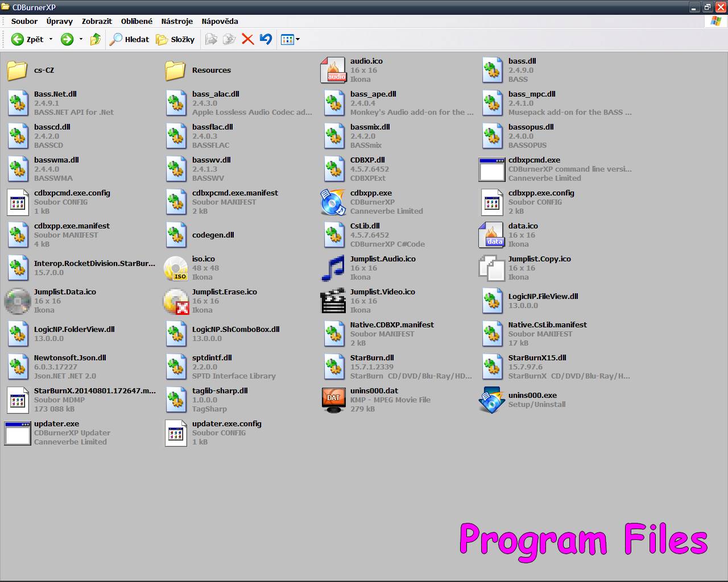The height and width of the screenshot is (582, 728).
Task: Select the Jumplist.Audio.ico music note icon
Action: pos(333,268)
